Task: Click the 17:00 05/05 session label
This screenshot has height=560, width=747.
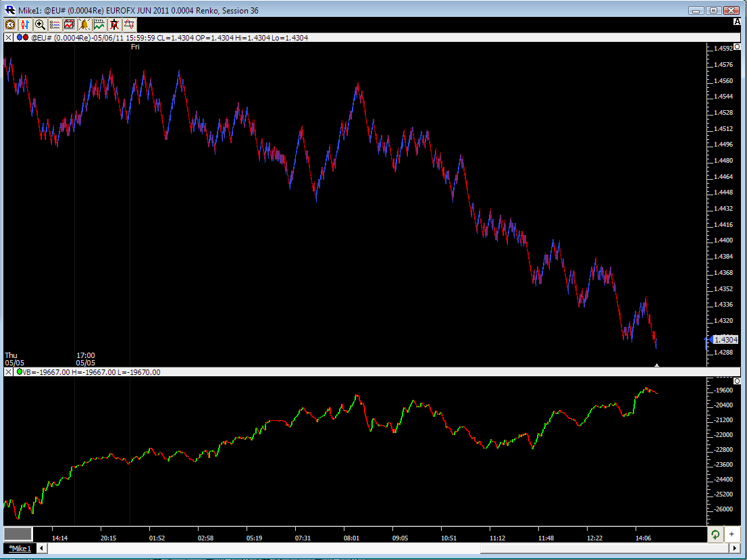Action: (85, 359)
